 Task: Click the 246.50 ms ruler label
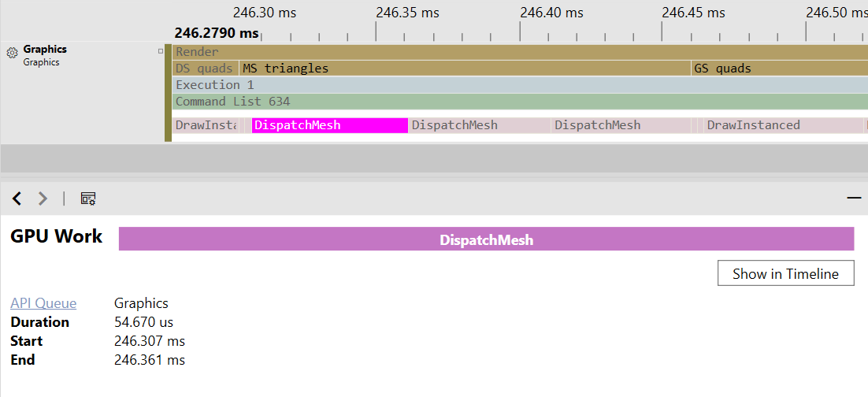pos(836,12)
